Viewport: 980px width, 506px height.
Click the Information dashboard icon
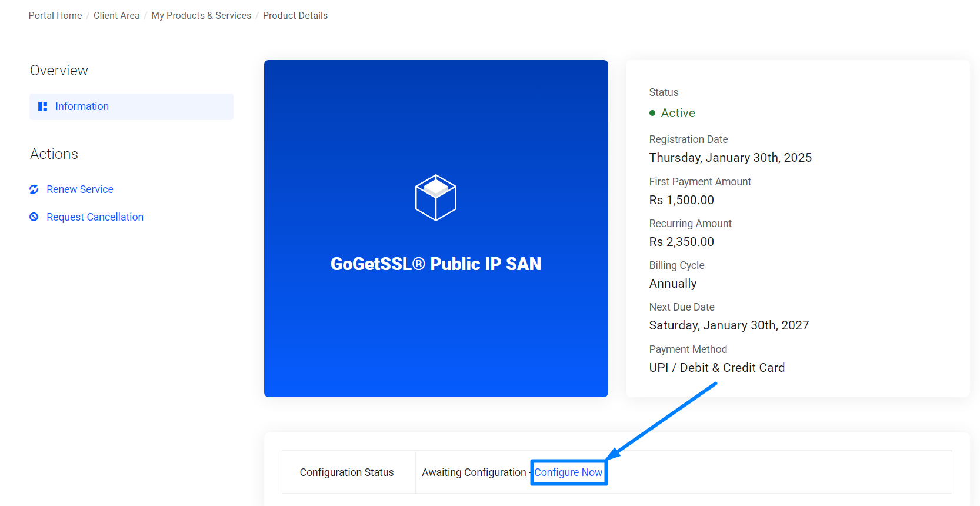pos(42,106)
